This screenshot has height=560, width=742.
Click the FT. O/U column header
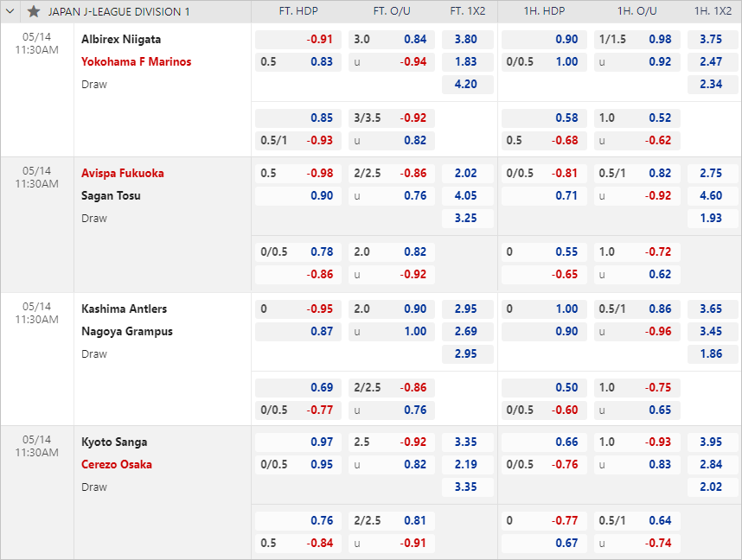(x=392, y=11)
